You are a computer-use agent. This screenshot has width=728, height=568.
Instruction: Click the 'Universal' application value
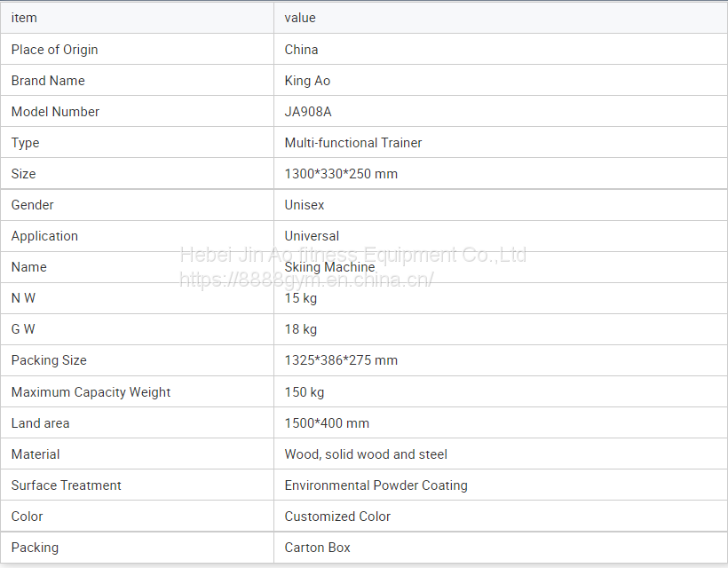coord(312,236)
